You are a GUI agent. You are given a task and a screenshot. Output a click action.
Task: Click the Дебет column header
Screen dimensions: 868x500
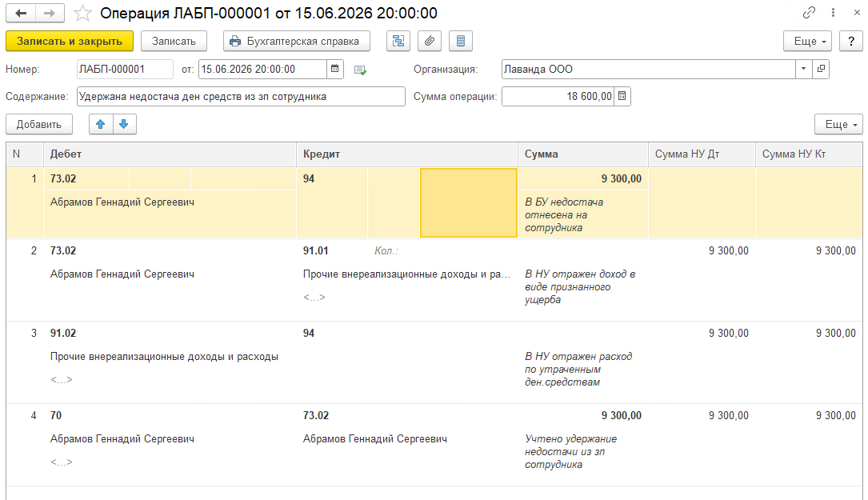(170, 154)
